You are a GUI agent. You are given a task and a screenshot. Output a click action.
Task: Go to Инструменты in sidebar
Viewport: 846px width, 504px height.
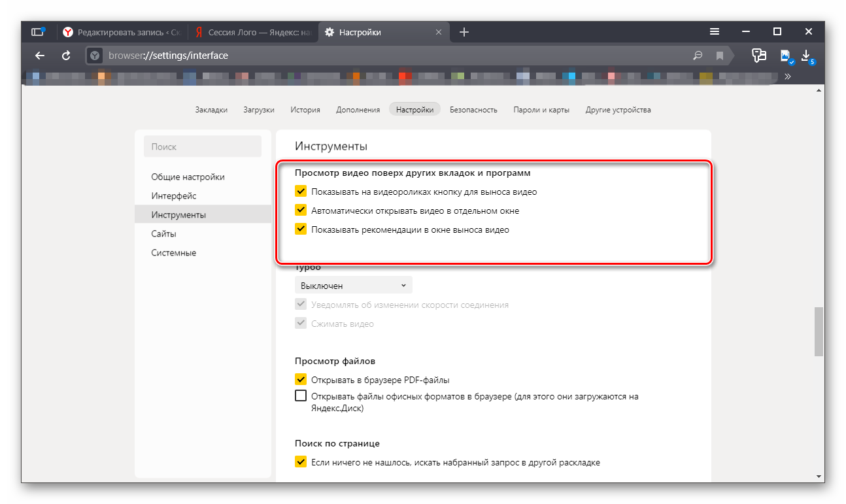(203, 214)
